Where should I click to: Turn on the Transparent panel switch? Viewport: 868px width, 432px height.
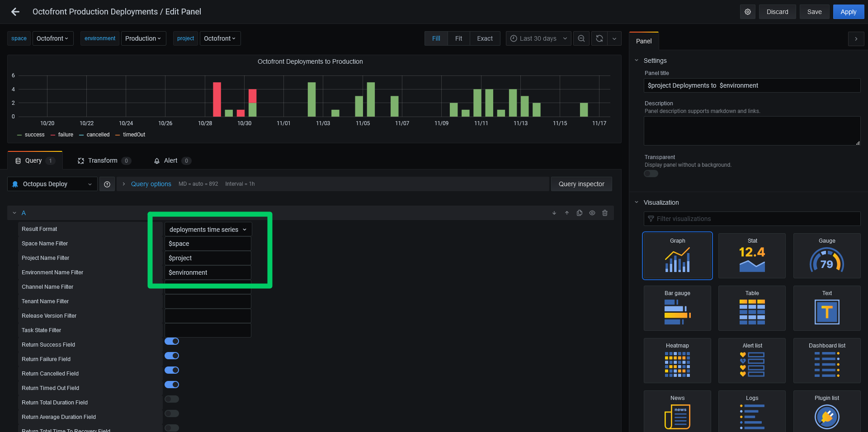pos(651,174)
